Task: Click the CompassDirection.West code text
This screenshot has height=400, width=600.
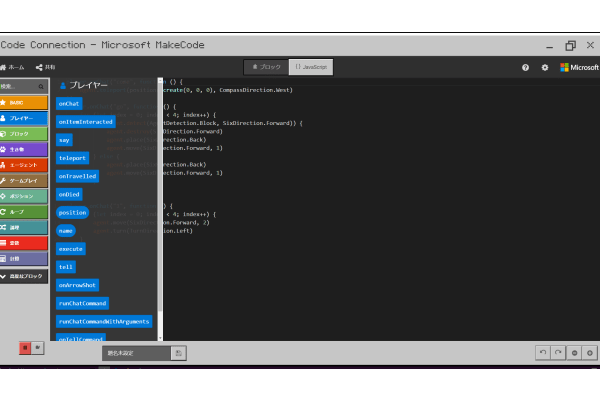Action: [255, 90]
